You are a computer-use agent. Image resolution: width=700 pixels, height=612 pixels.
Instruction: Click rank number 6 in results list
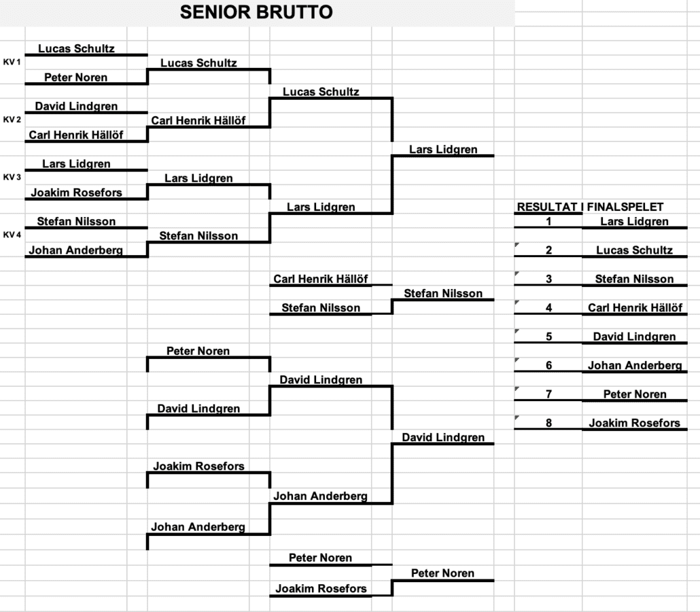(x=548, y=366)
